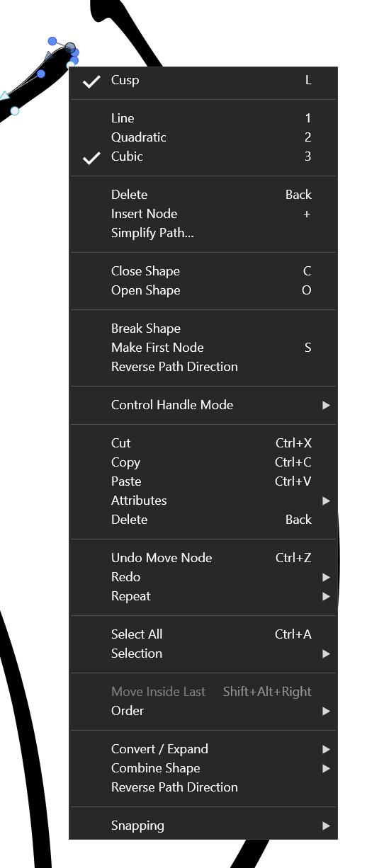Image resolution: width=367 pixels, height=868 pixels.
Task: Click Open Shape menu item
Action: [203, 290]
